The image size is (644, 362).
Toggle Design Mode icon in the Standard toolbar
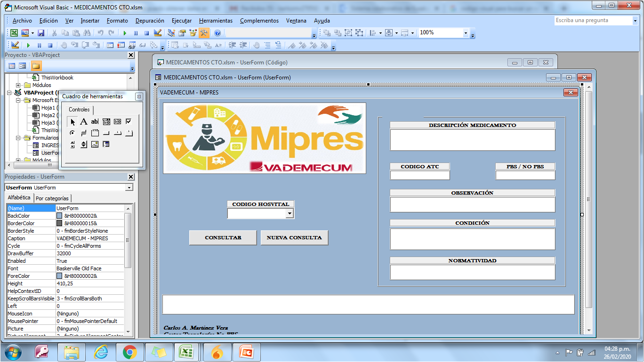tap(158, 33)
